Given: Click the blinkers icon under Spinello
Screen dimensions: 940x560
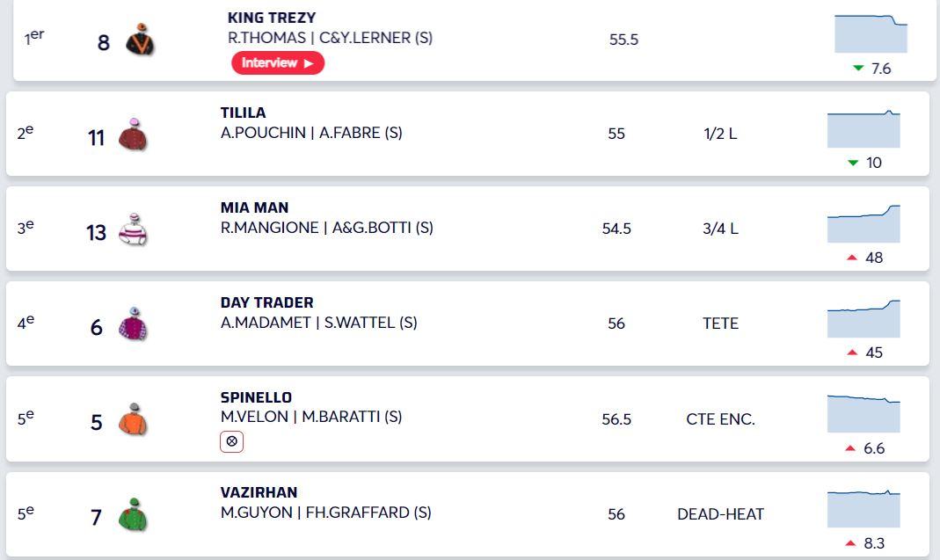Looking at the screenshot, I should (x=231, y=441).
